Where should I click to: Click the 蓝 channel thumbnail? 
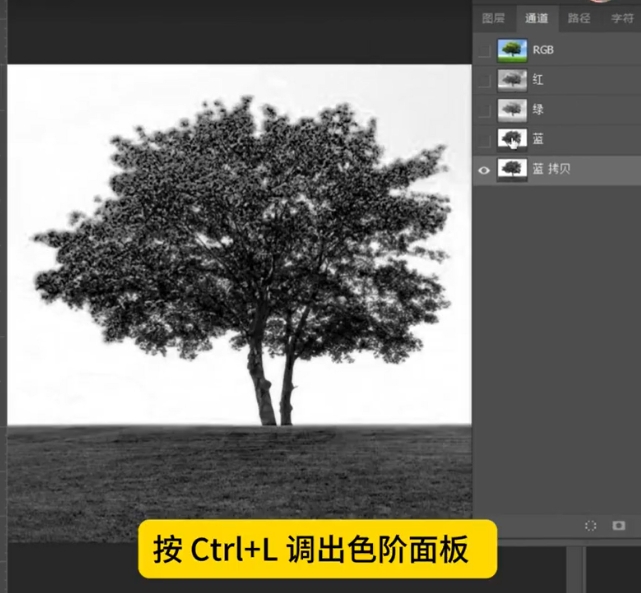(x=512, y=140)
